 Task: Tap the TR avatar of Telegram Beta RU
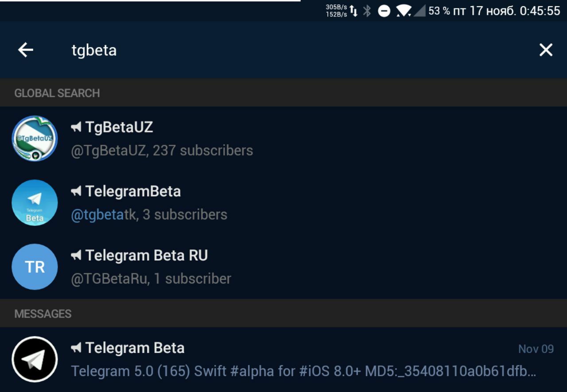pyautogui.click(x=35, y=267)
